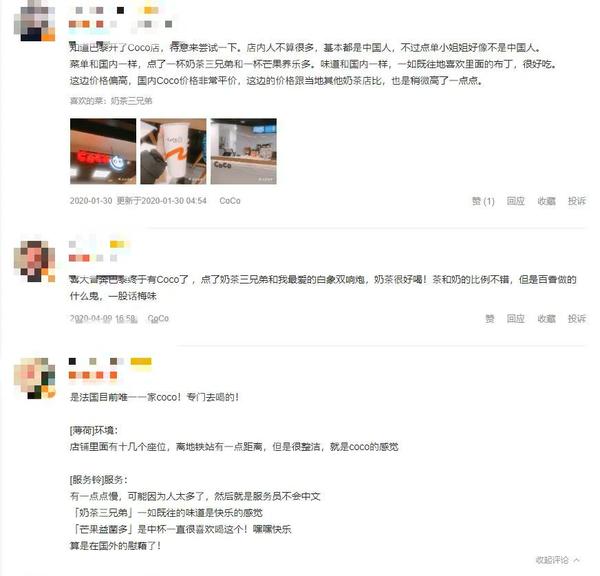Collapse comments with 收起评论 chevron

pos(558,560)
